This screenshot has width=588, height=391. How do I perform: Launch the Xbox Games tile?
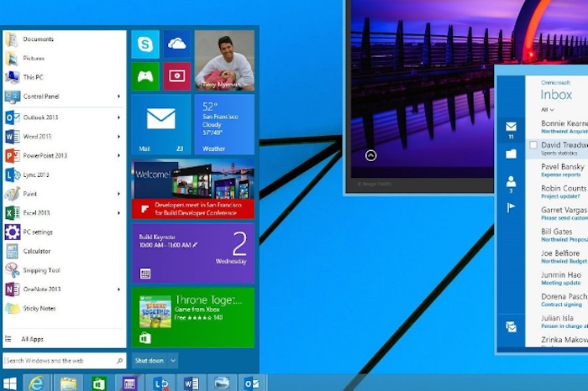[x=146, y=76]
